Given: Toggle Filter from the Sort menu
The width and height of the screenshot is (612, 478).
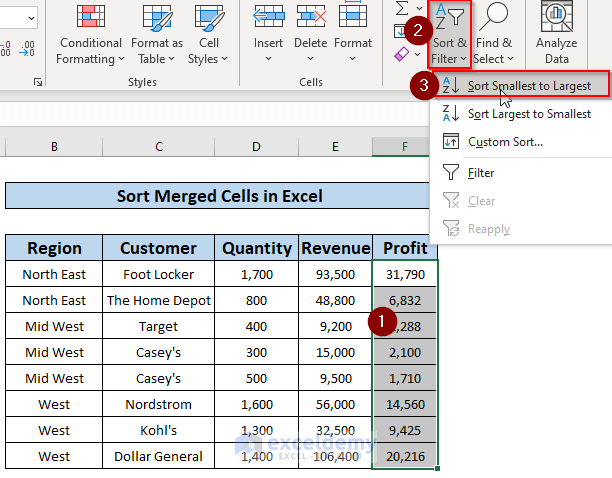Looking at the screenshot, I should pyautogui.click(x=480, y=173).
